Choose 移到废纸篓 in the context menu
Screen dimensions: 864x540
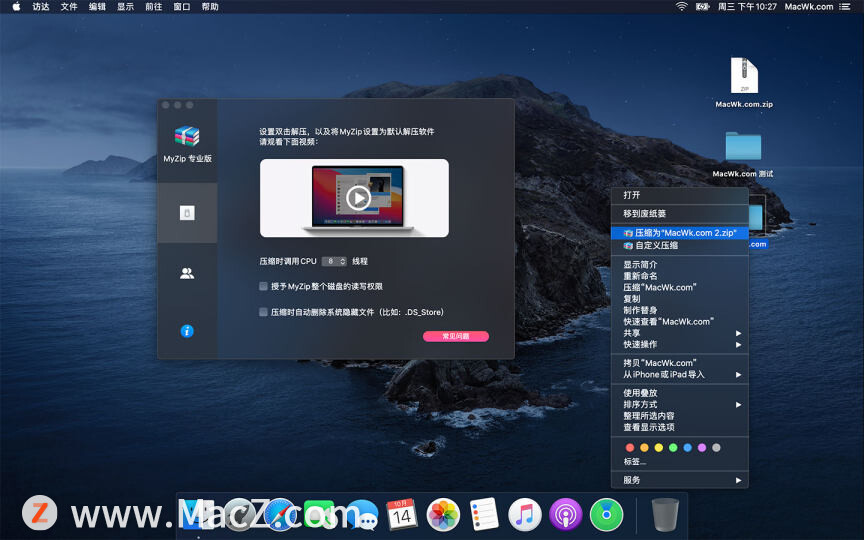point(679,213)
